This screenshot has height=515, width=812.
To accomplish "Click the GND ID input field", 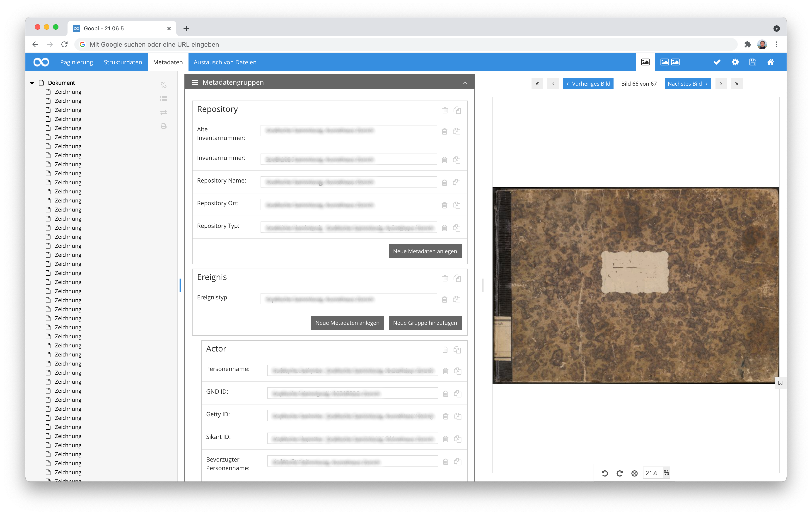I will tap(352, 393).
